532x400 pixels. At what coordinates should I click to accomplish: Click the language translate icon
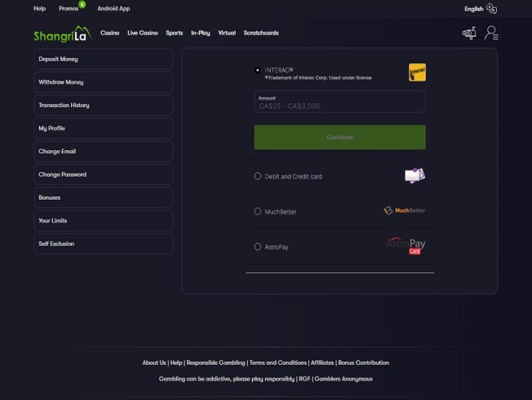(x=491, y=9)
